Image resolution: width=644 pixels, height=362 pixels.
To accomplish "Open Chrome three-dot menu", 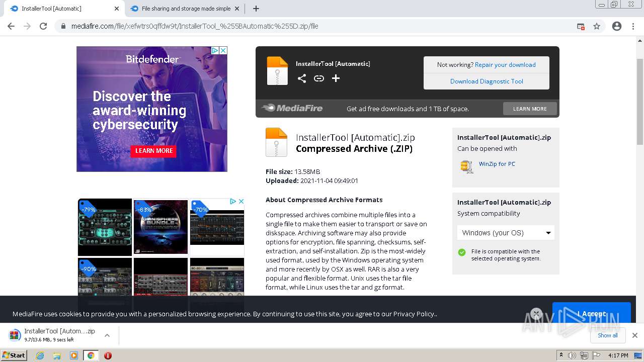I will click(633, 26).
